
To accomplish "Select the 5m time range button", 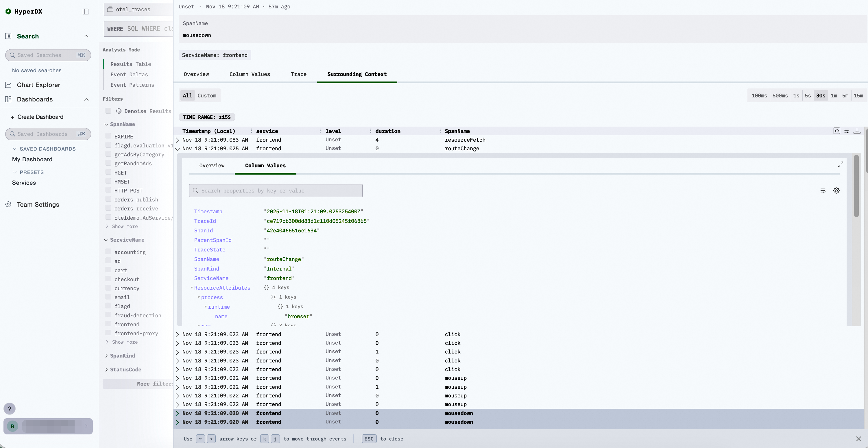I will coord(845,96).
